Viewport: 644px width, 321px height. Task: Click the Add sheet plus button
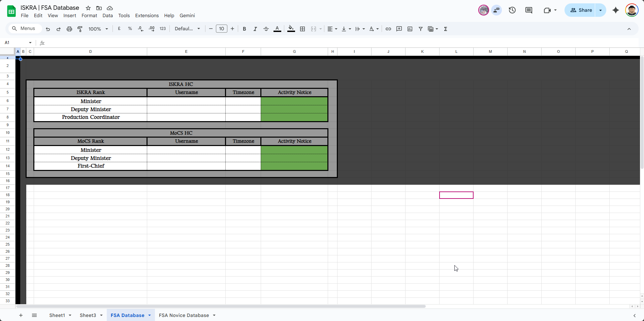(x=21, y=315)
